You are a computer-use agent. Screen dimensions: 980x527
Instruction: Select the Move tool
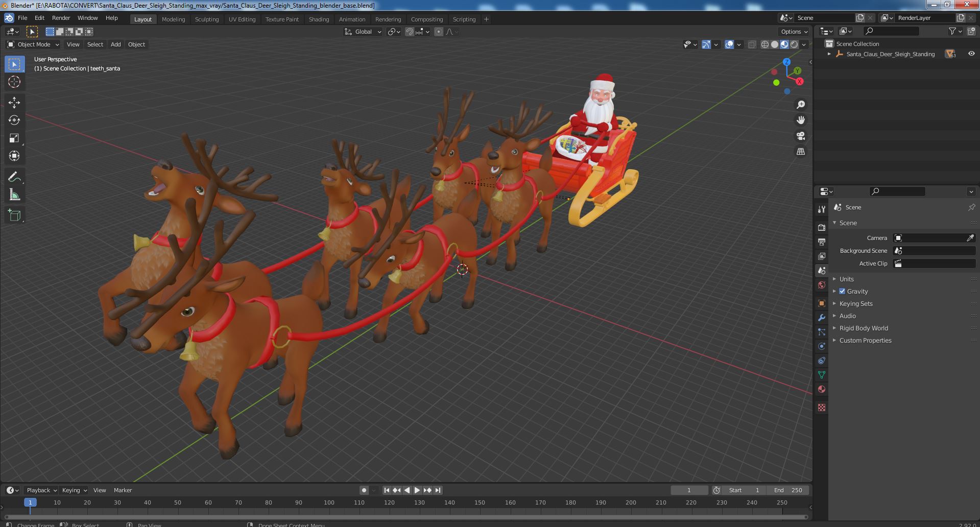(14, 103)
